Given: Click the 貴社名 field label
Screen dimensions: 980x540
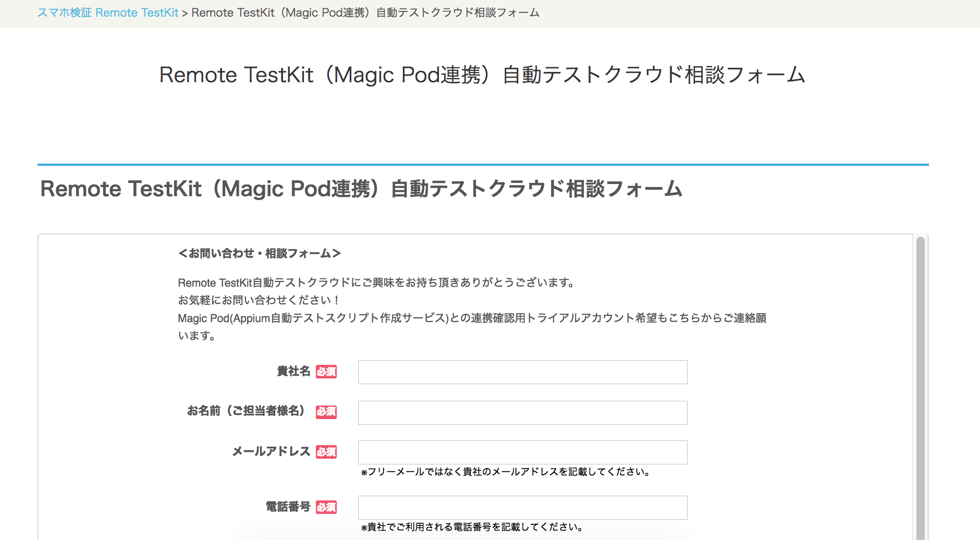Looking at the screenshot, I should point(293,371).
